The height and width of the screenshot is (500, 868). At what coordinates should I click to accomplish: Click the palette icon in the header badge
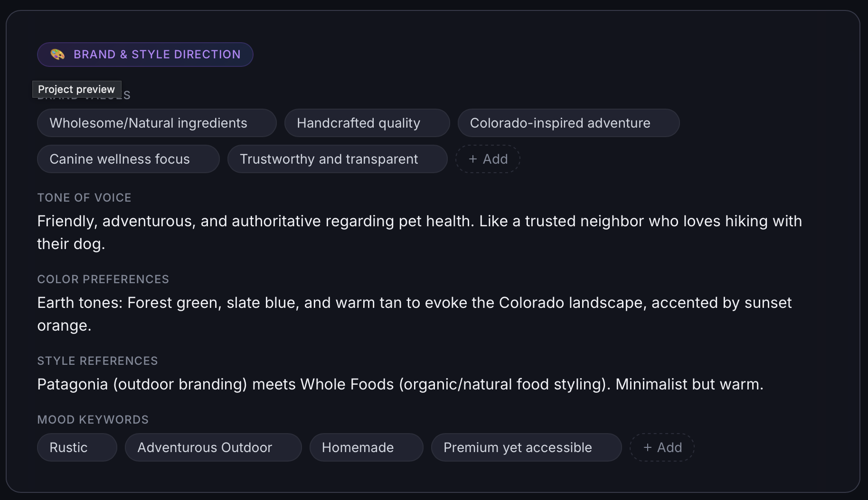coord(57,55)
